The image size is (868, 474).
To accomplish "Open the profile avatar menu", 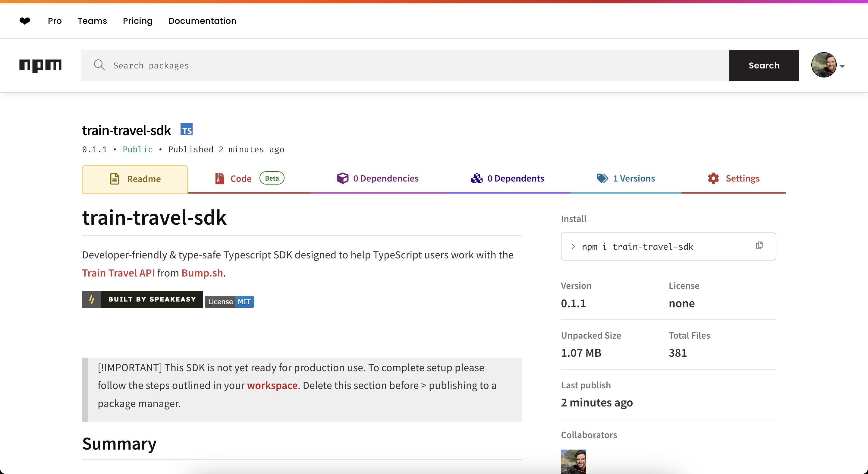I will [823, 65].
